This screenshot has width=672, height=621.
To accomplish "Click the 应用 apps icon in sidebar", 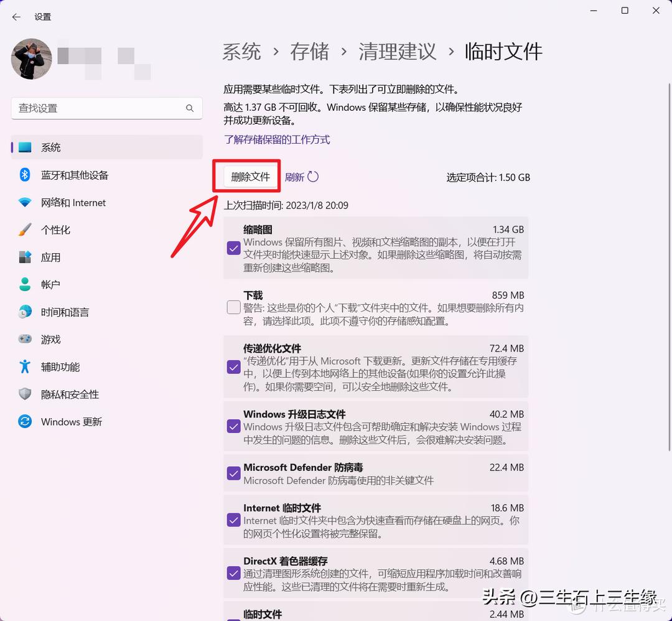I will 24,257.
